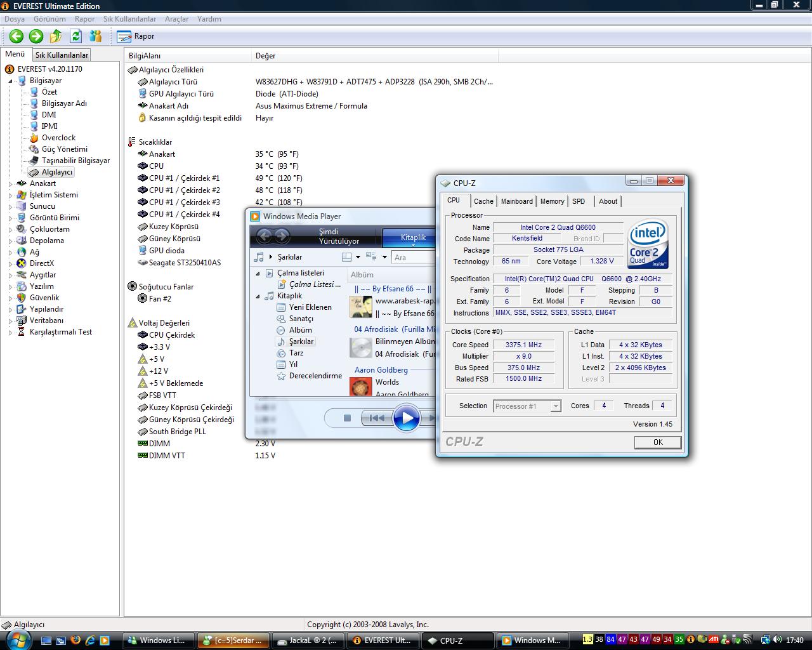Click OK button in CPU-Z

[658, 442]
